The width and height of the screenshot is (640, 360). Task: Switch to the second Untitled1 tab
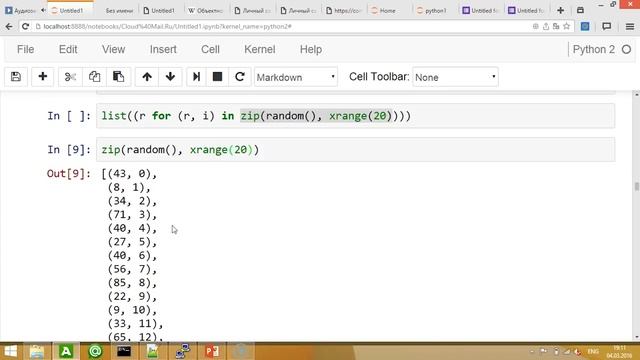click(x=160, y=11)
